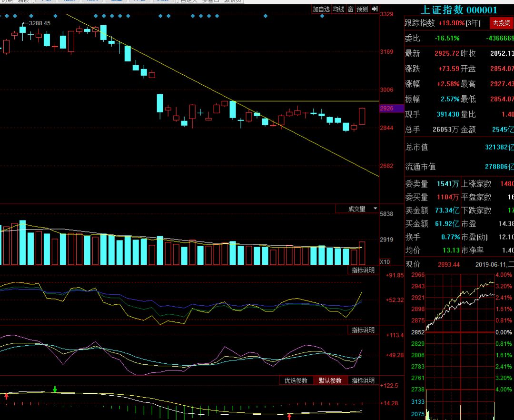Click the X10 volume scale label
The height and width of the screenshot is (420, 514).
[385, 262]
